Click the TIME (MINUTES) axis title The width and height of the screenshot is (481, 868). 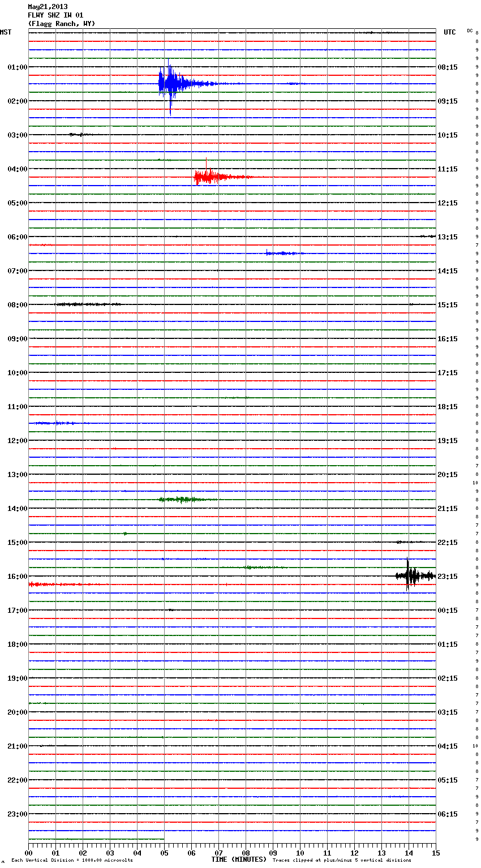[239, 860]
